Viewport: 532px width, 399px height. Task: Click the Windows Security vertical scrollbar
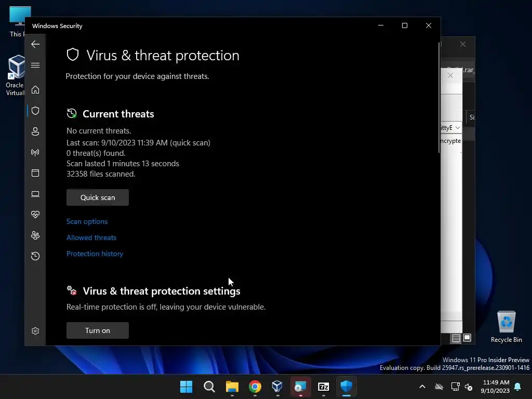(x=439, y=98)
